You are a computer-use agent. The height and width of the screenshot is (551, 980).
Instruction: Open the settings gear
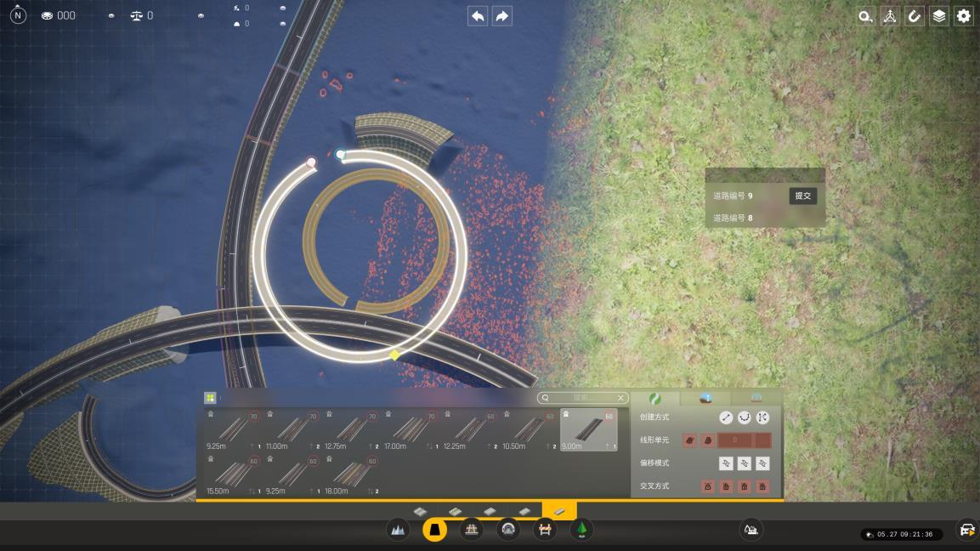pyautogui.click(x=964, y=16)
